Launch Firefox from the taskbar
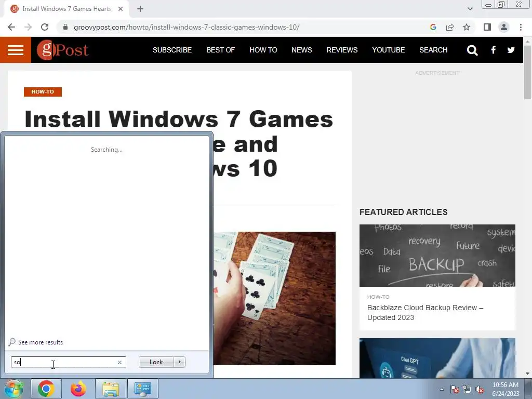 pos(78,389)
